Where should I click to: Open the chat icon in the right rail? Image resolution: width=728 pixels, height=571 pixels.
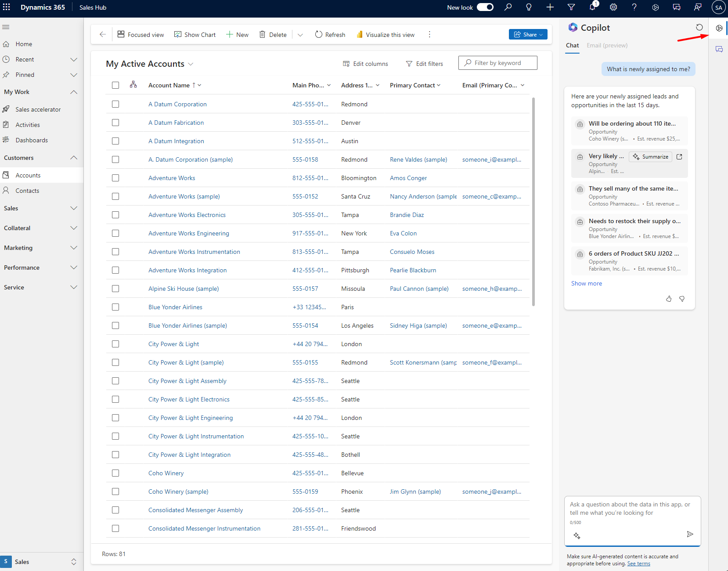coord(719,49)
